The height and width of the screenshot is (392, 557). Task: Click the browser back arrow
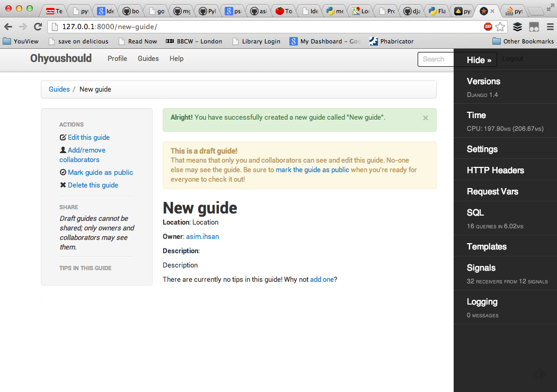[x=8, y=26]
